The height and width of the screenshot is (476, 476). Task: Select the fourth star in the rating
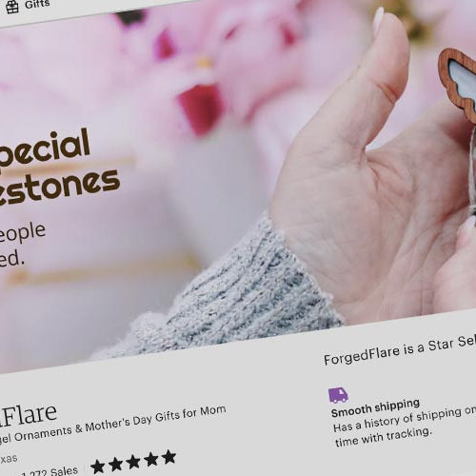(151, 459)
